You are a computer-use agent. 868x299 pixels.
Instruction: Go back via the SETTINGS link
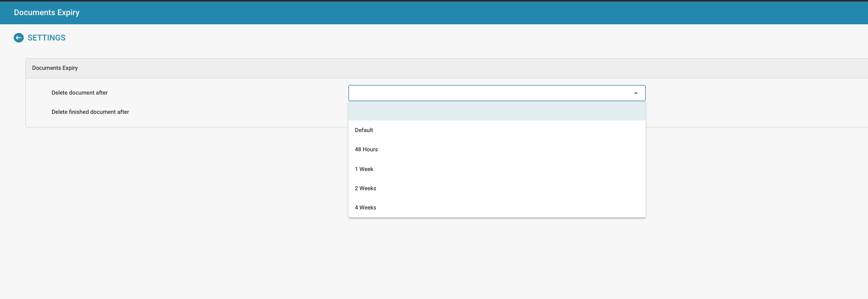pos(46,38)
